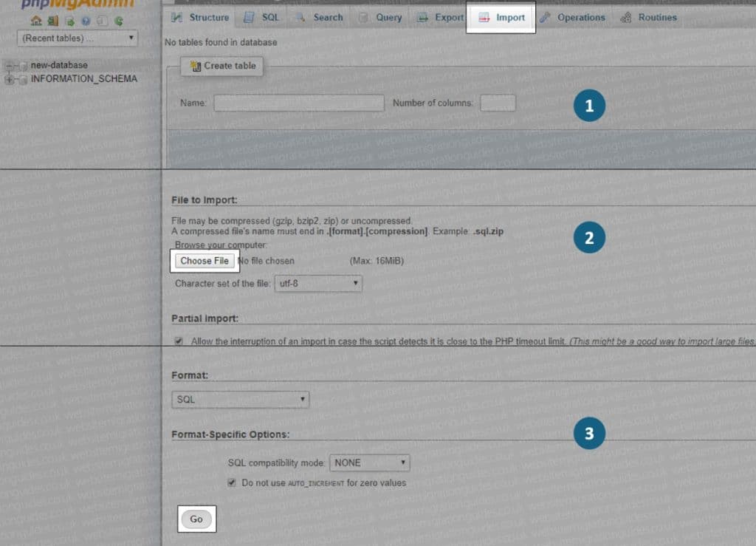Image resolution: width=756 pixels, height=546 pixels.
Task: Switch to the SQL tab
Action: [x=262, y=18]
